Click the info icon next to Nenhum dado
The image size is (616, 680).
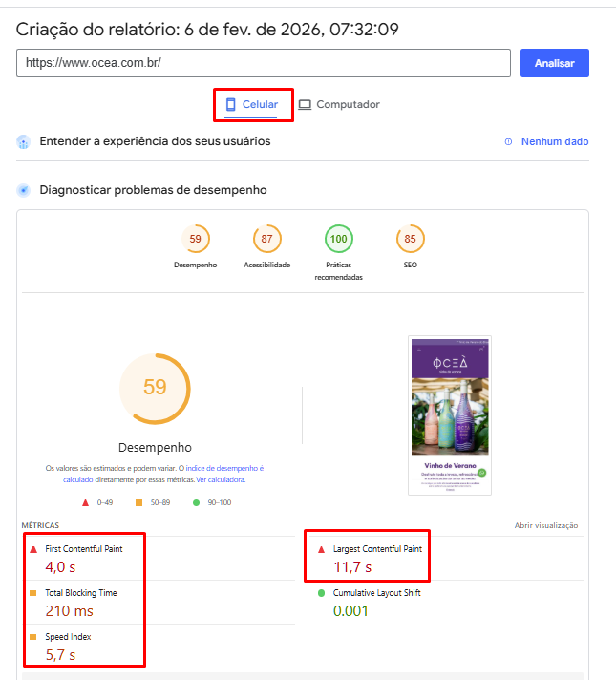tap(508, 141)
